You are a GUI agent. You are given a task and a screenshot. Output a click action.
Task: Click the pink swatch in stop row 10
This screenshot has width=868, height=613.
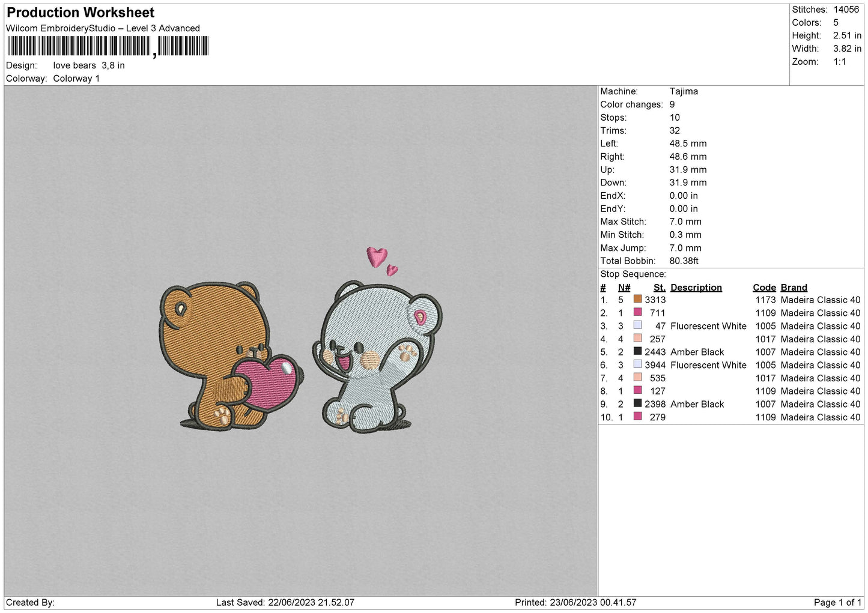click(x=637, y=417)
